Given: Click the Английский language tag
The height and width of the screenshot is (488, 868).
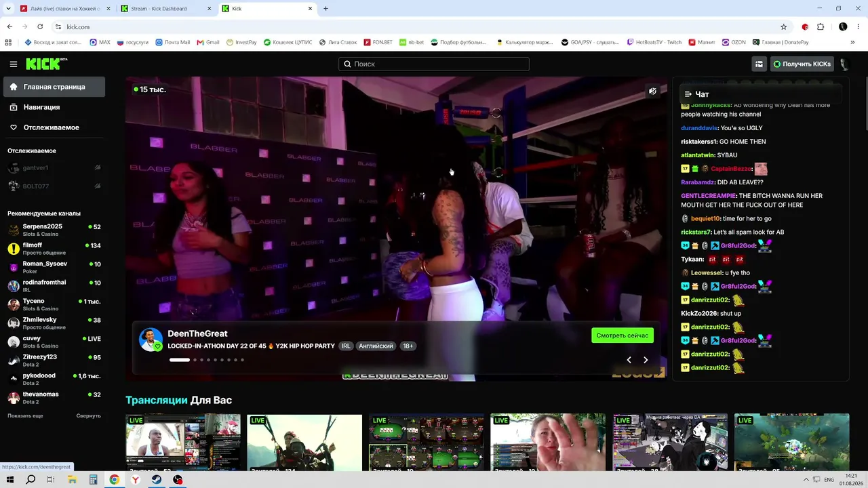Looking at the screenshot, I should pyautogui.click(x=376, y=346).
